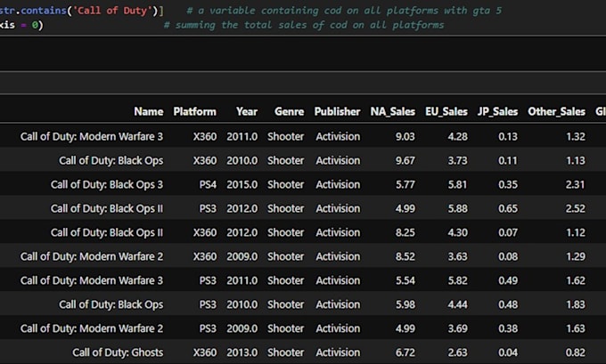Screen dimensions: 606x364
Task: Click Other_Sales value 0.82
Action: (576, 352)
